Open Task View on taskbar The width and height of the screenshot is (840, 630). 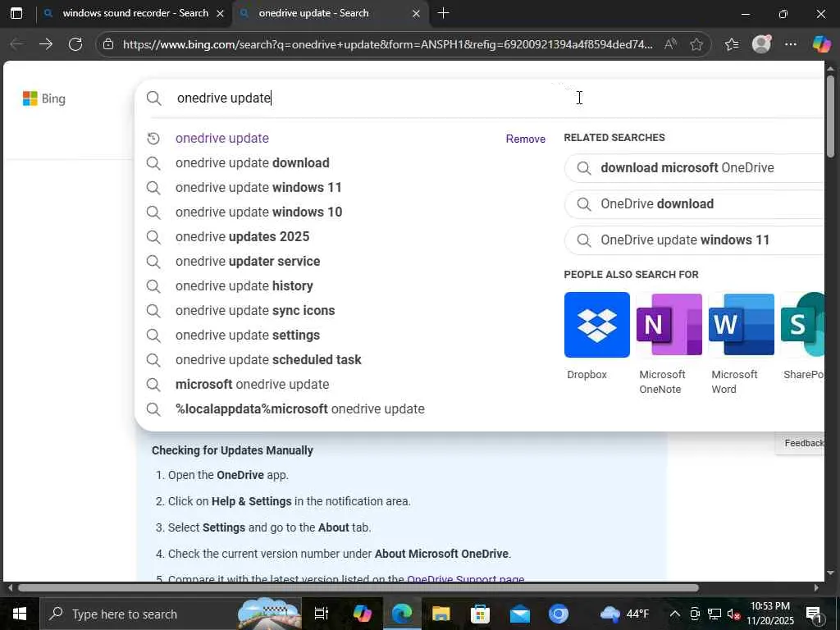pos(321,614)
